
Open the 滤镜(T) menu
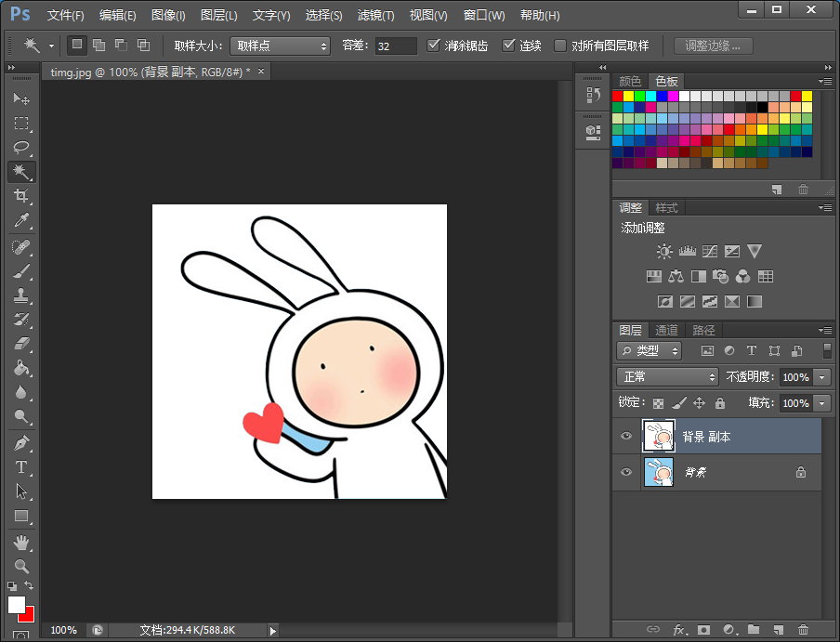(x=375, y=16)
